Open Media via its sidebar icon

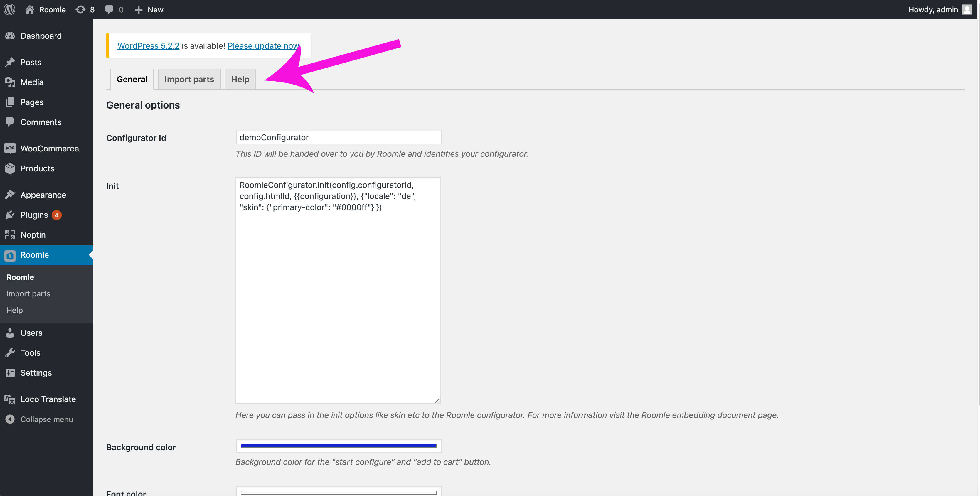coord(10,82)
